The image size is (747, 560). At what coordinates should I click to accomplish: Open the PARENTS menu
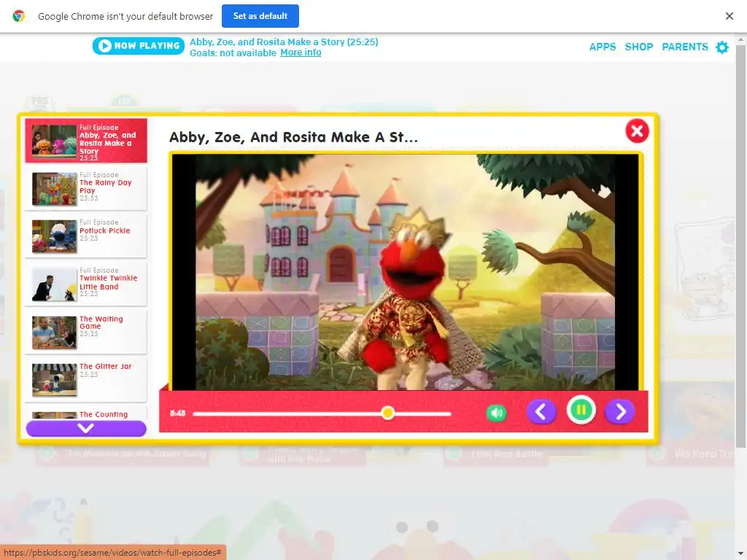[x=684, y=47]
